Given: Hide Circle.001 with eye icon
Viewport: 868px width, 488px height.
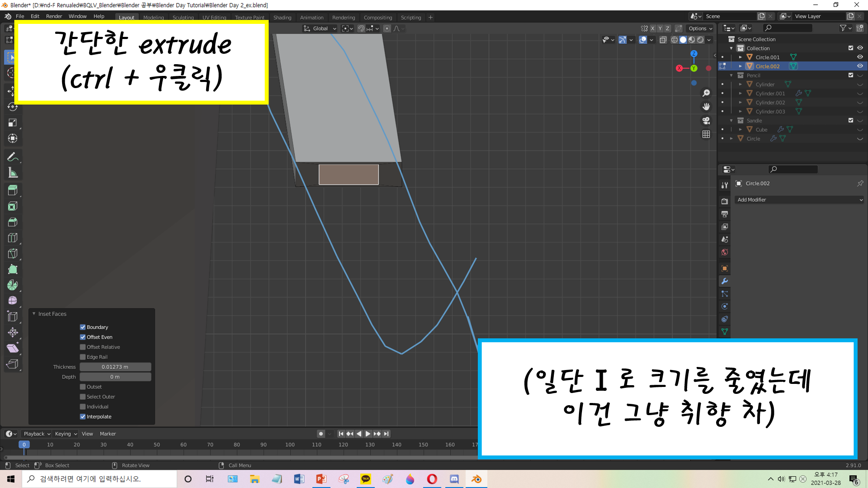Looking at the screenshot, I should 860,57.
